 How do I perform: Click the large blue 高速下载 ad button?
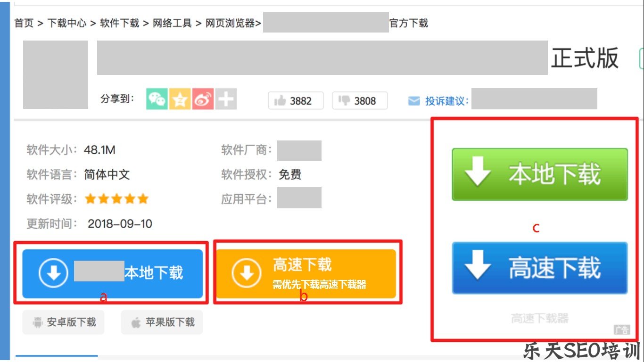click(539, 268)
